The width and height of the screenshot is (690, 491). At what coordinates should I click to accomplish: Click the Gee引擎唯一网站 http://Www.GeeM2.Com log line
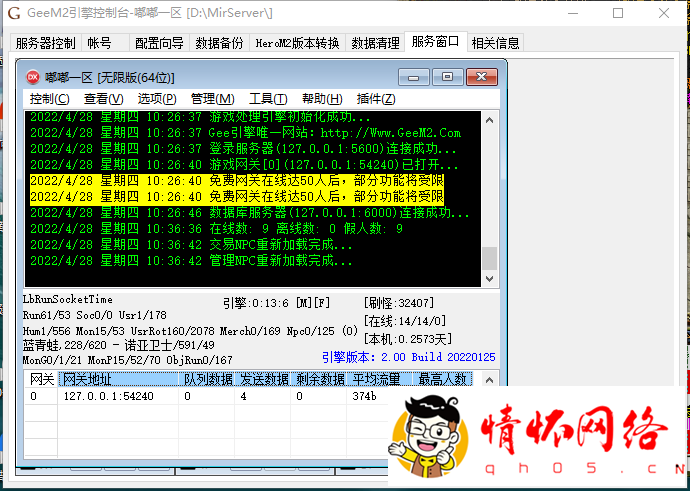(246, 133)
